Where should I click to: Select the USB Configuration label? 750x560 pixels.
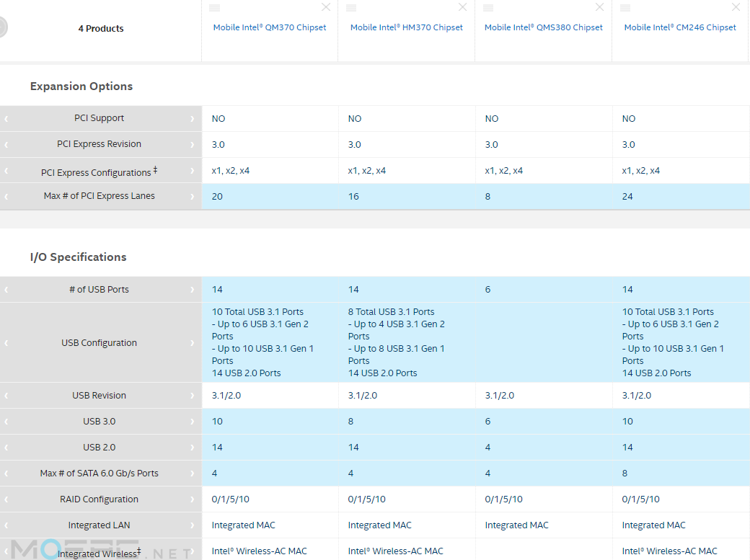pos(99,342)
